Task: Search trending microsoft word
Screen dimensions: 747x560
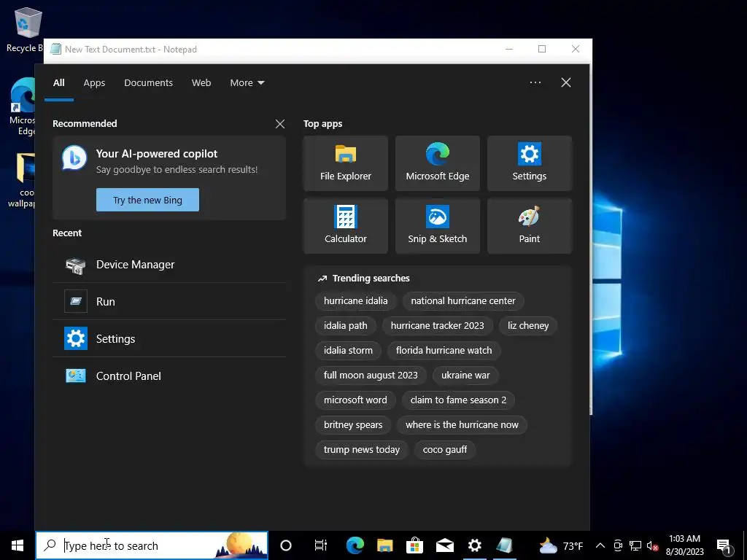Action: coord(355,400)
